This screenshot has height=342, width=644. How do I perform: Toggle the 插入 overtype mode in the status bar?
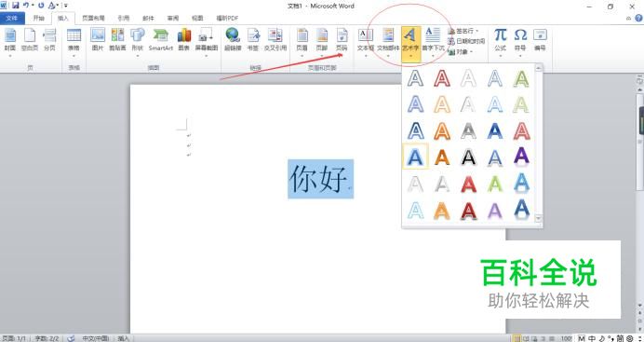[x=123, y=338]
